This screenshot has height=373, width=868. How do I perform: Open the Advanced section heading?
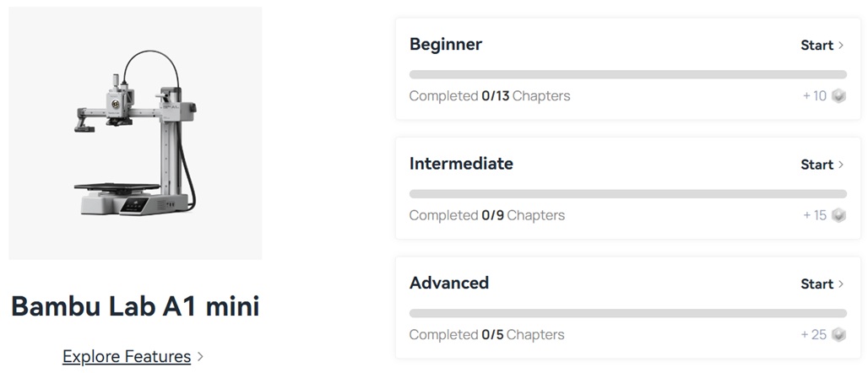(x=449, y=283)
